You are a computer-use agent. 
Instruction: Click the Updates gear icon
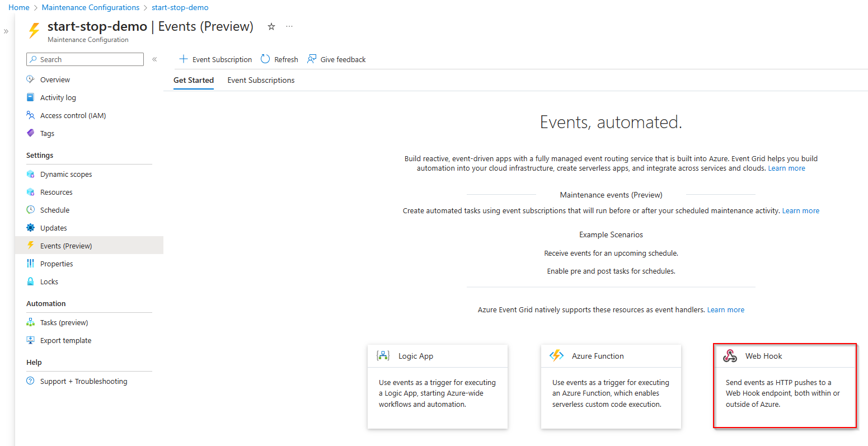click(31, 228)
